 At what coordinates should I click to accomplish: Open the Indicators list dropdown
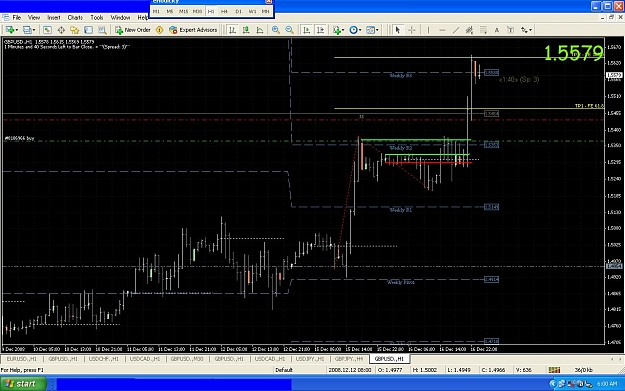(x=338, y=30)
